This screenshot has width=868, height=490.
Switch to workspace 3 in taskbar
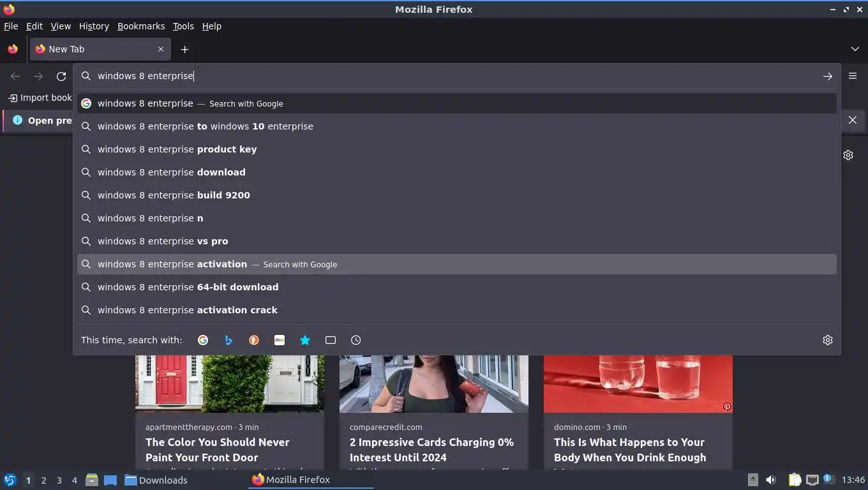pos(59,480)
